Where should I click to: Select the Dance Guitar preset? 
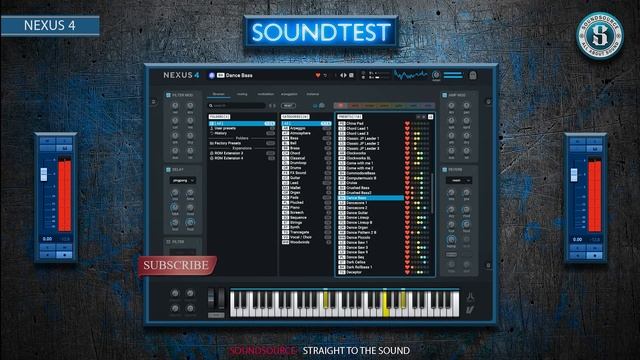pyautogui.click(x=371, y=213)
